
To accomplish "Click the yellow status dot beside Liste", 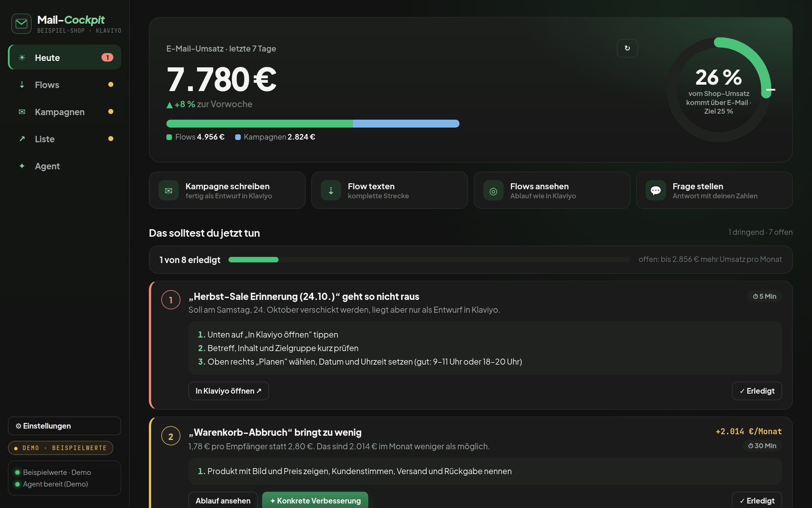I will click(111, 138).
